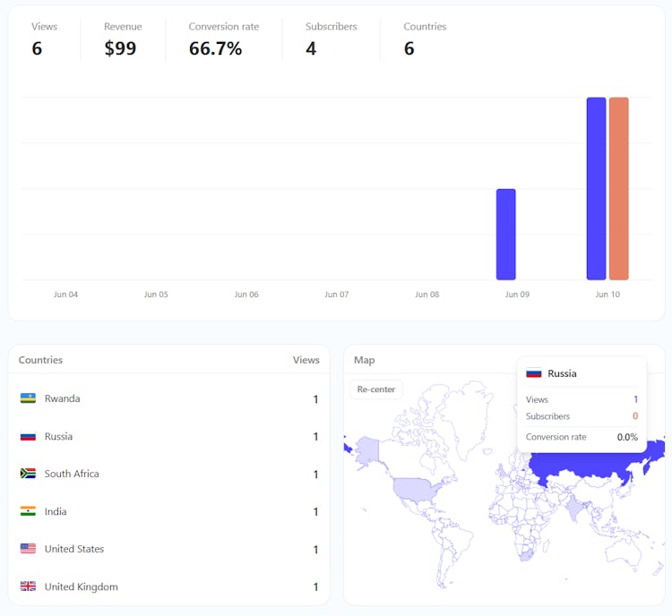Click the orange subscribers bar on Jun 10
This screenshot has width=672, height=616.
point(618,189)
